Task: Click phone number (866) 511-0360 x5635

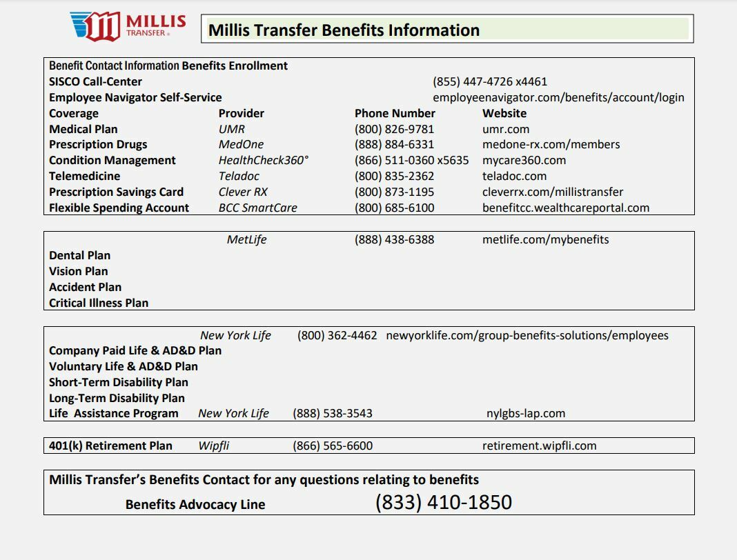Action: coord(412,161)
